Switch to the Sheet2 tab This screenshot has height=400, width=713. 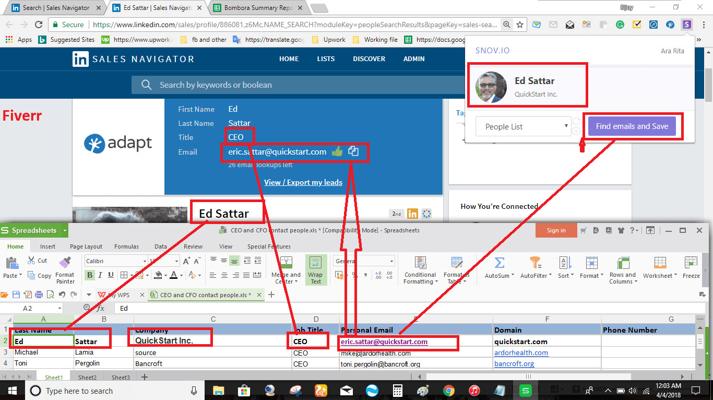(x=88, y=377)
